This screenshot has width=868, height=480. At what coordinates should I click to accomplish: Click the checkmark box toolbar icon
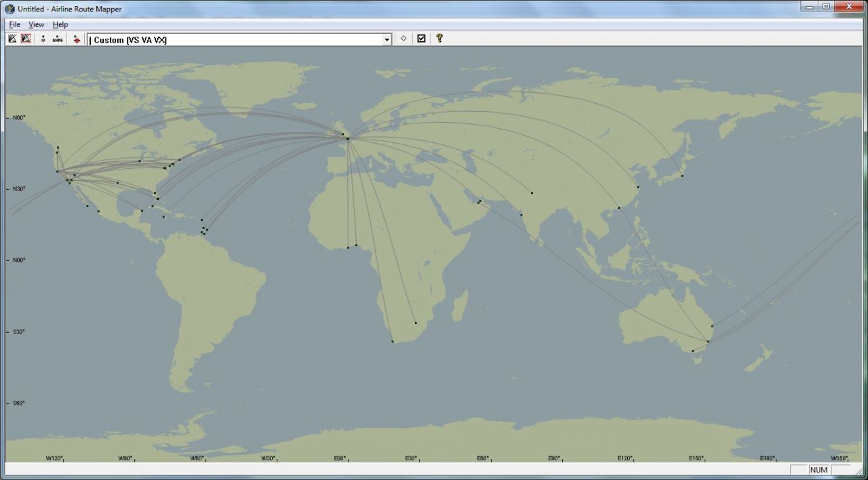421,39
